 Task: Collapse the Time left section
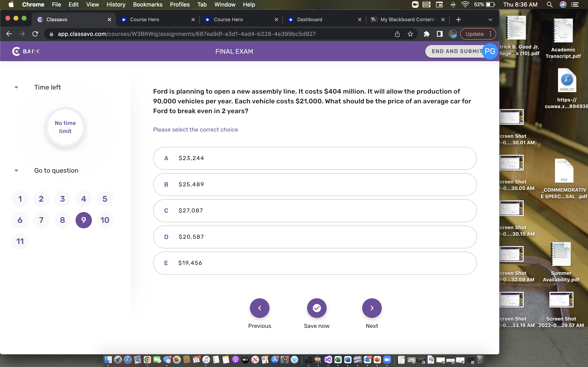(x=16, y=87)
